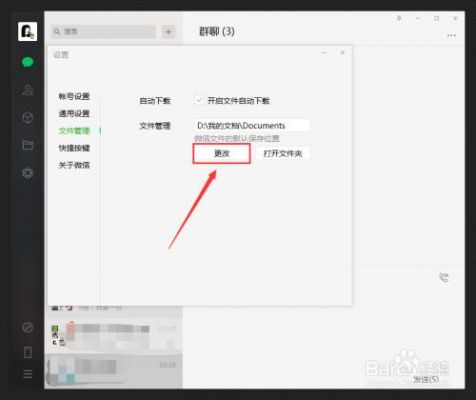Click the search magnifier icon

[57, 32]
